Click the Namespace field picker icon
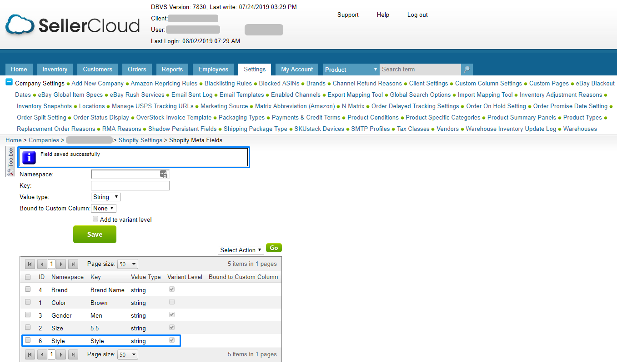This screenshot has height=364, width=617. point(164,175)
